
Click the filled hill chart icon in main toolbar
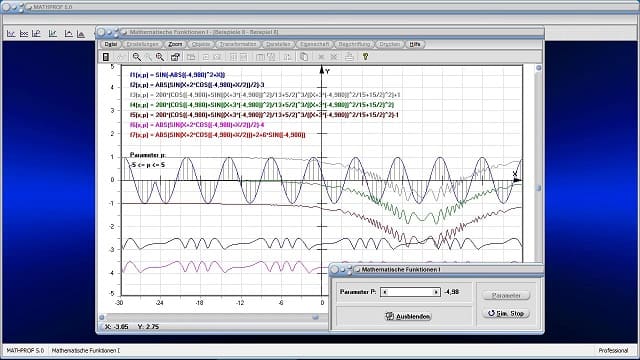81,33
